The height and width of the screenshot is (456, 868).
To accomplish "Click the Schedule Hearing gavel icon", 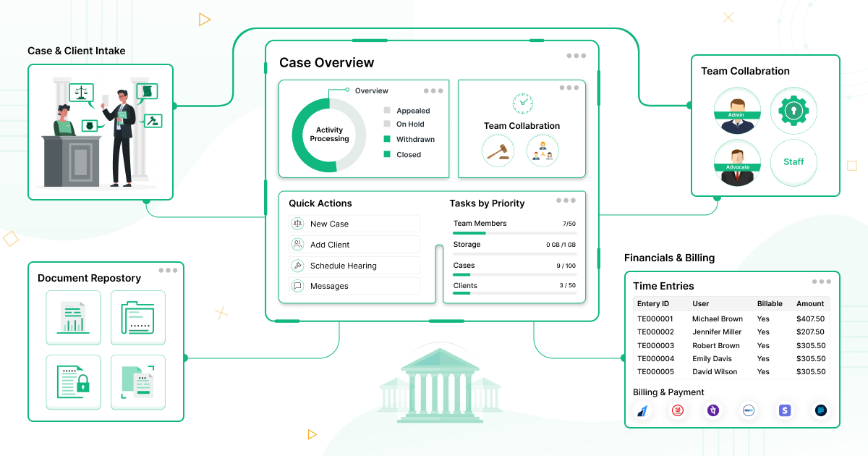I will [297, 266].
